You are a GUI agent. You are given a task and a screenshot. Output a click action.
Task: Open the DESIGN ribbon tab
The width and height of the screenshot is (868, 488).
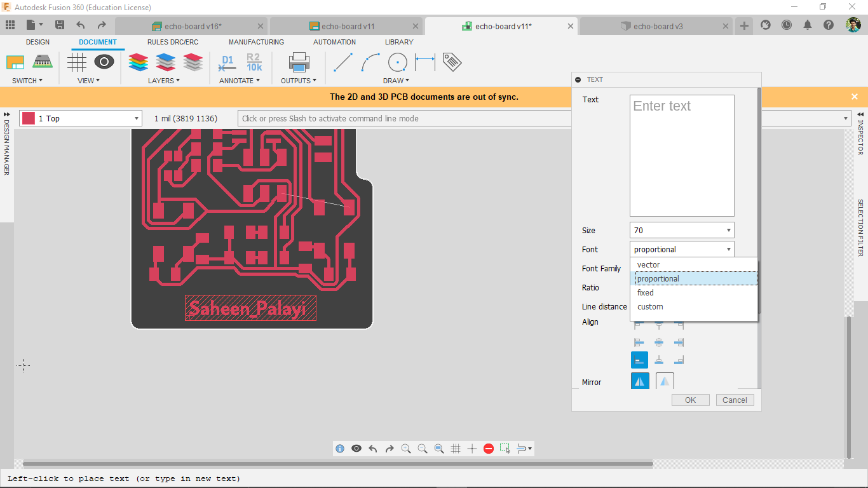click(x=37, y=42)
